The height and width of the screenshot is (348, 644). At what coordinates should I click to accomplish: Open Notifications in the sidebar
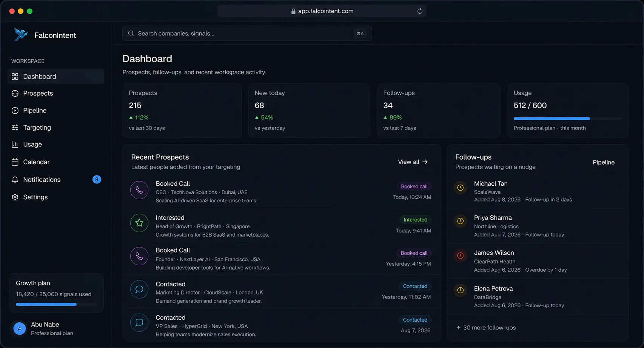(56, 180)
